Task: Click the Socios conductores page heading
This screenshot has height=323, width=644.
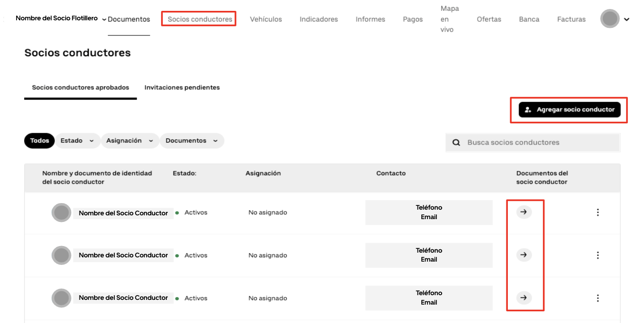Action: point(78,53)
